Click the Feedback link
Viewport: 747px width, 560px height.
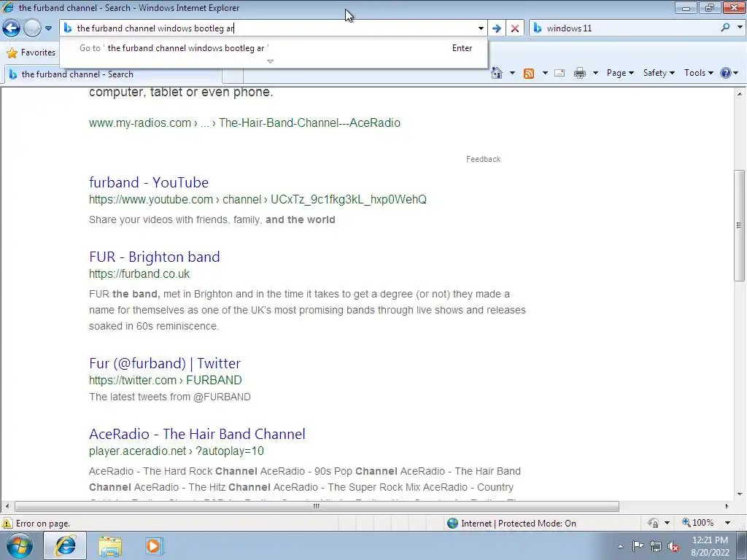(x=483, y=159)
